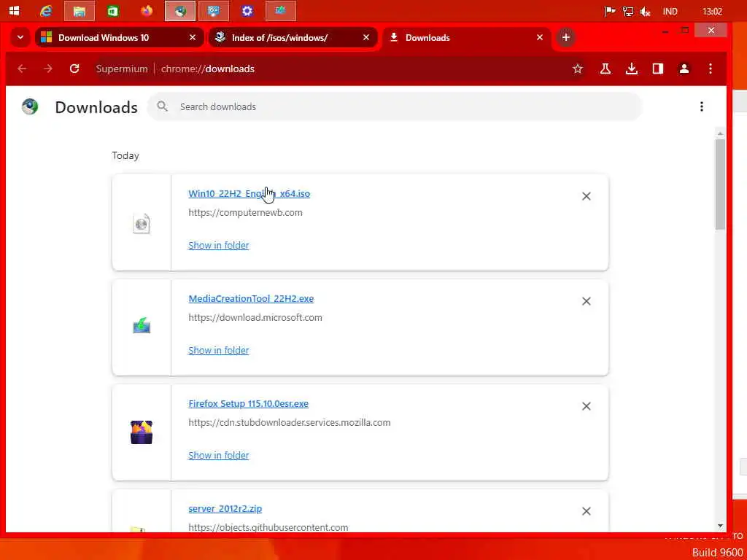Click the Action Center flag tray icon

point(610,12)
